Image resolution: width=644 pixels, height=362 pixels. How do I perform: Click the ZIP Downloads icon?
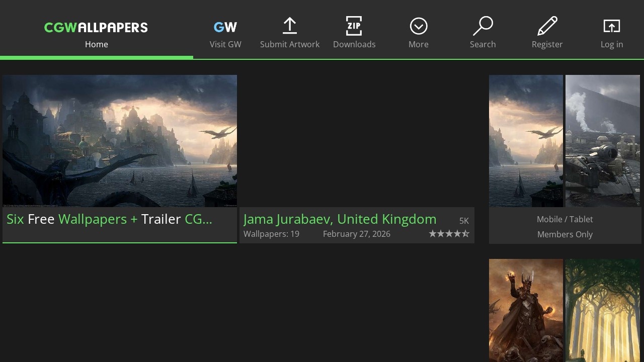[354, 26]
